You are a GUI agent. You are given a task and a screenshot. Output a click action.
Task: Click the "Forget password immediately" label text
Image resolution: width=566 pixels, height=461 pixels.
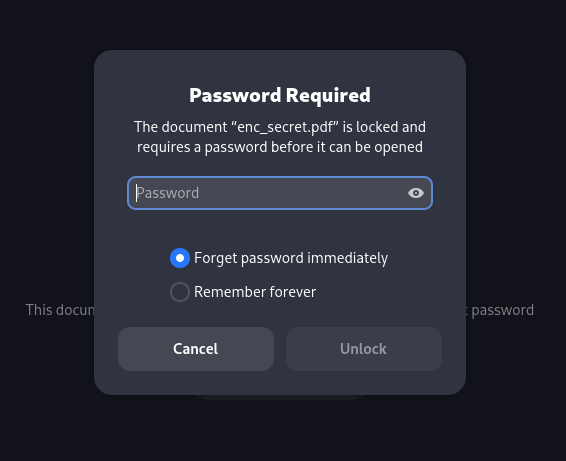click(291, 258)
